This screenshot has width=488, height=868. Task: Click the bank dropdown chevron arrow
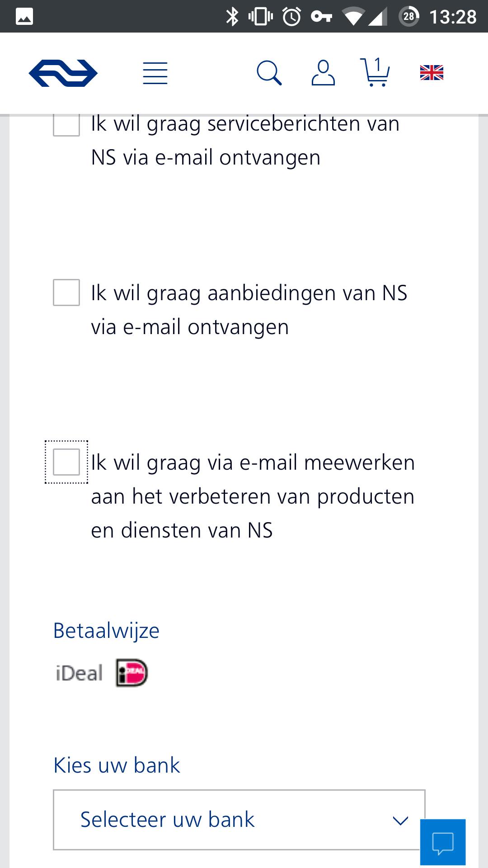coord(400,820)
